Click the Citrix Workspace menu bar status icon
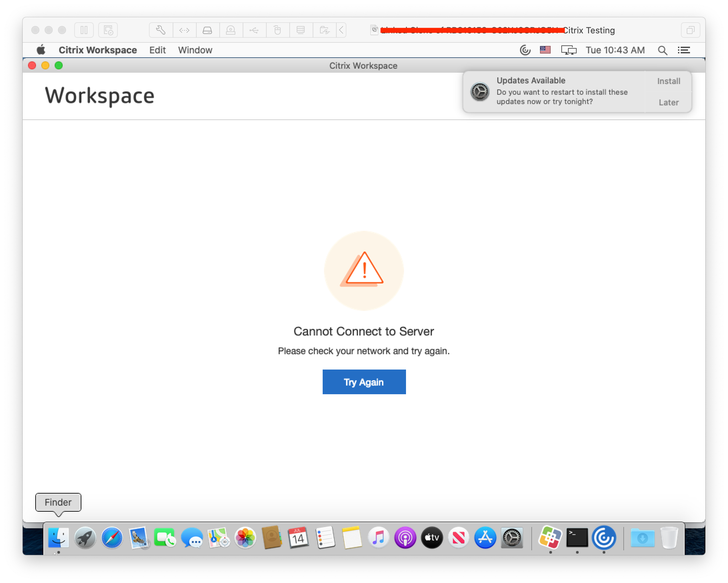The image size is (728, 583). (x=525, y=50)
